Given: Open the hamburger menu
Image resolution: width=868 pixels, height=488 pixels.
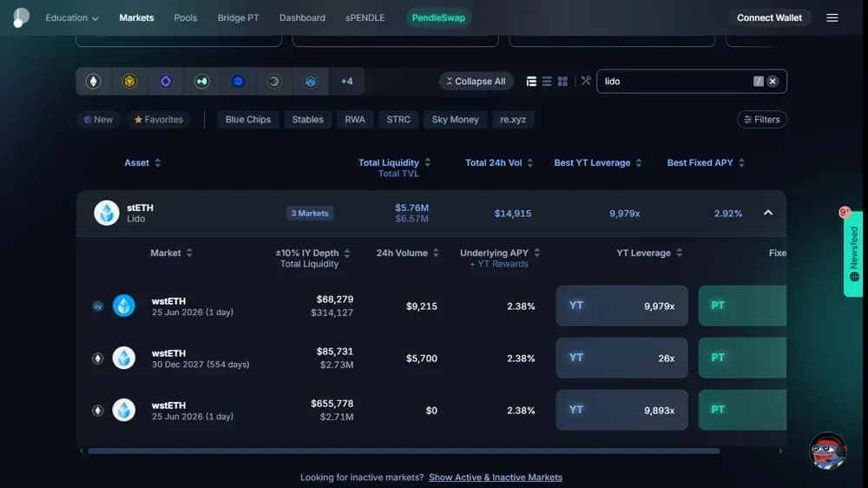Looking at the screenshot, I should 832,17.
